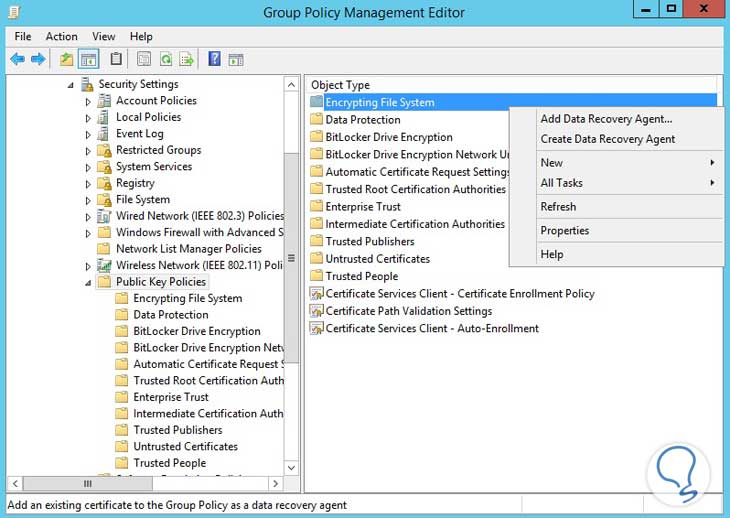Select Enterprise Trust in right list
Viewport: 730px width, 518px height.
coord(363,207)
